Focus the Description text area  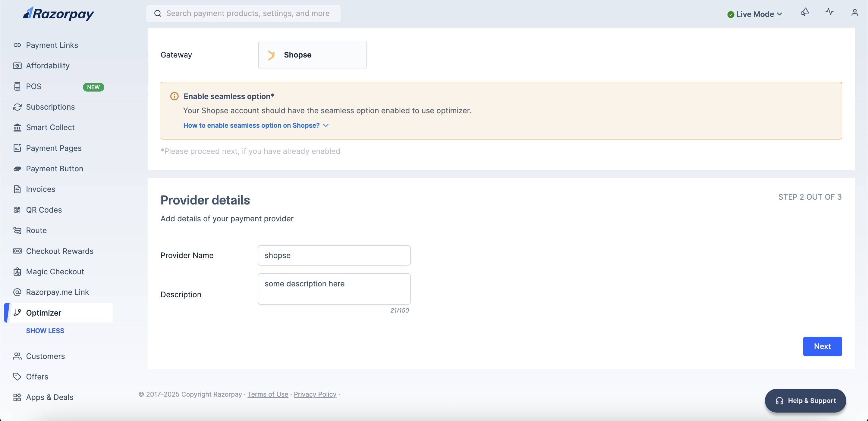[334, 289]
